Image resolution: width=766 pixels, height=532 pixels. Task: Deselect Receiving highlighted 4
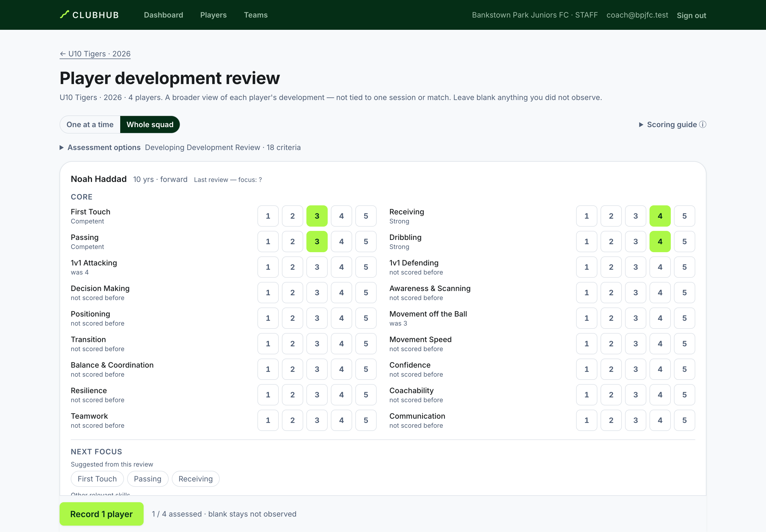point(660,216)
